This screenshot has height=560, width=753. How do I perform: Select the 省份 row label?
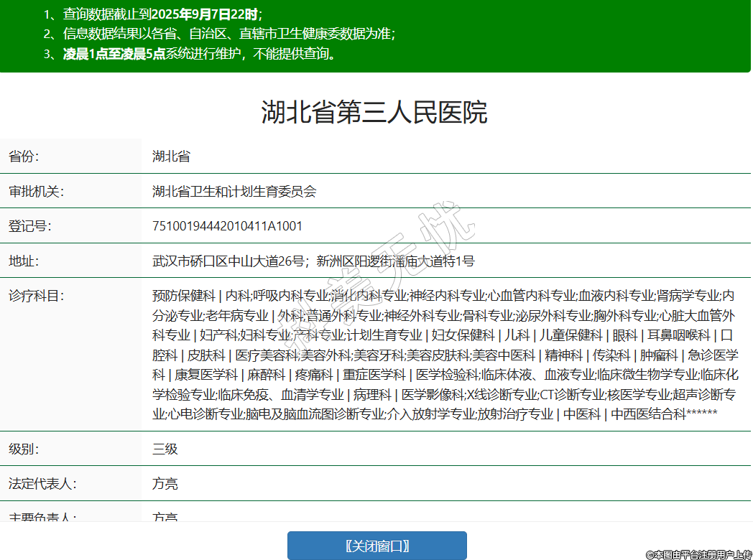tap(24, 157)
